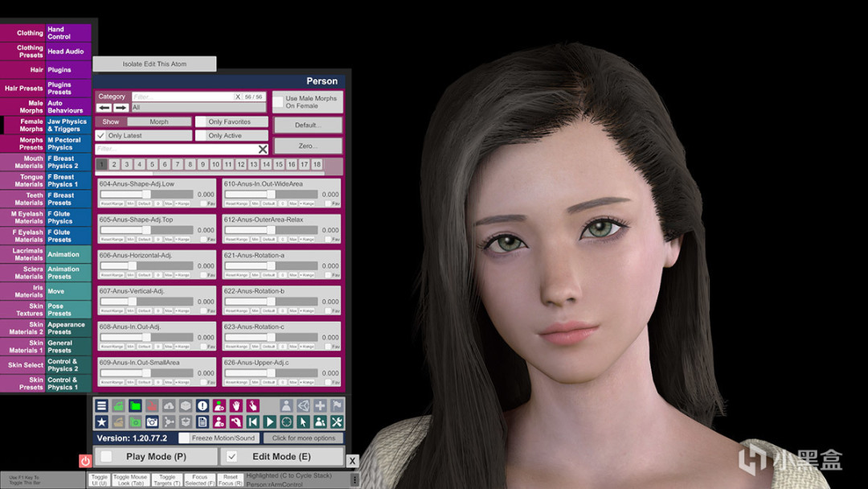
Task: Open the F Breast Physics 2 tab
Action: (68, 162)
